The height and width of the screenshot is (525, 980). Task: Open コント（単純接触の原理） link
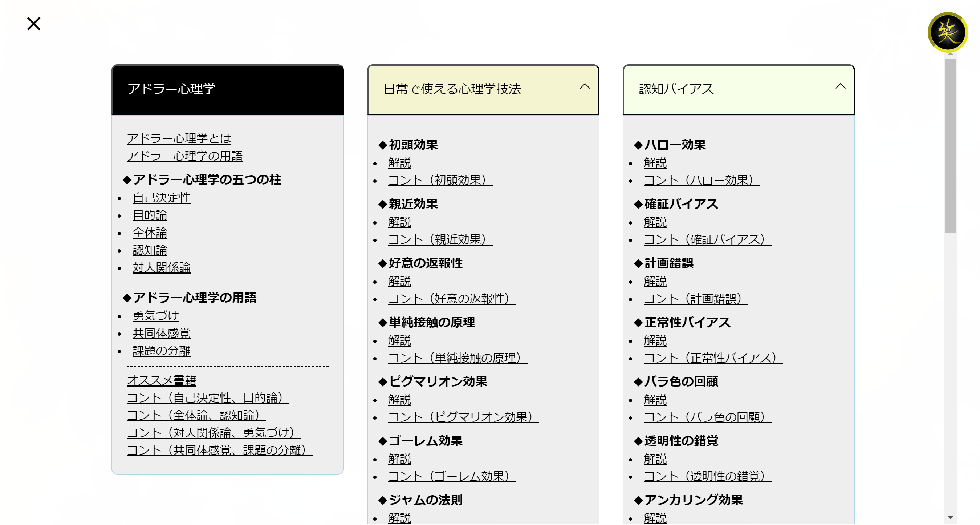458,358
